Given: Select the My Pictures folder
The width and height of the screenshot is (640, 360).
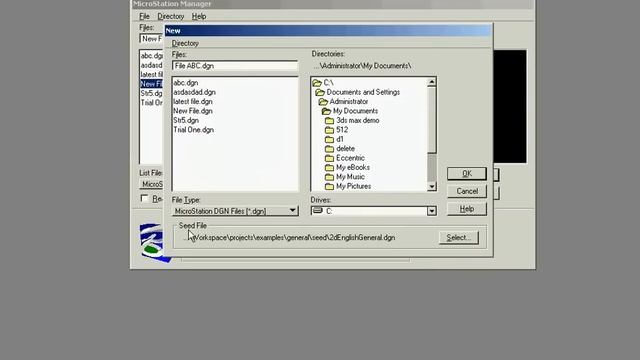Looking at the screenshot, I should (348, 186).
